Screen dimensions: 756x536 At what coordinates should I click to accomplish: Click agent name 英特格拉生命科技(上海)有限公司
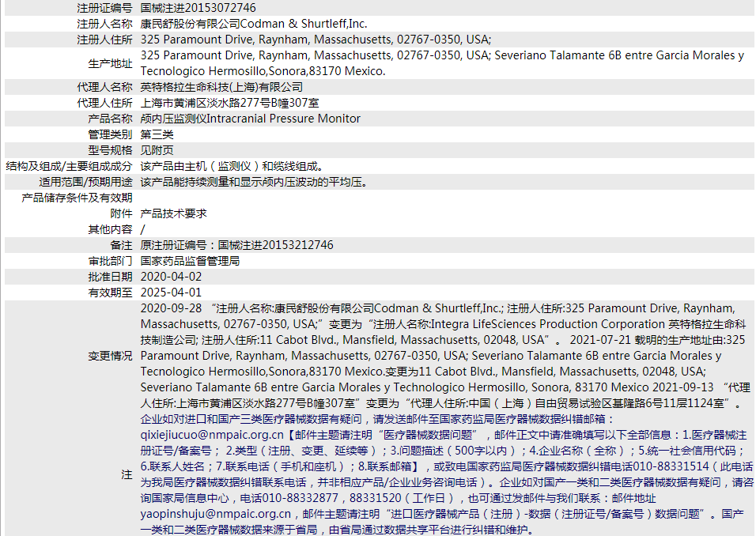pos(221,87)
